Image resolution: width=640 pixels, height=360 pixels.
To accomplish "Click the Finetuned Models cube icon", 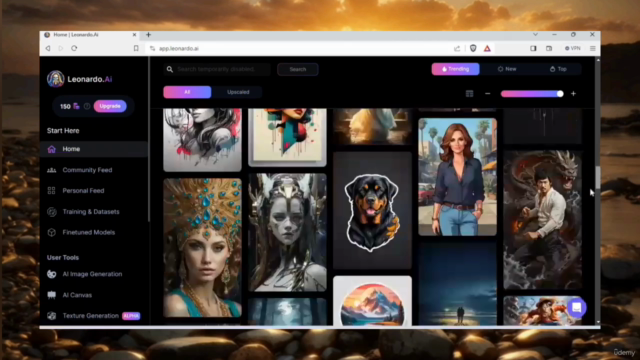I will [51, 232].
